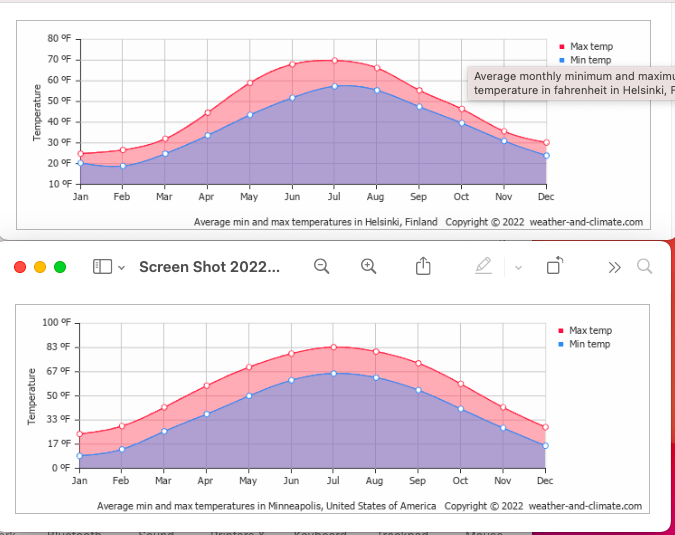Show the Markup toolbar pencil icon
Screen dimensions: 675x535
tap(484, 266)
